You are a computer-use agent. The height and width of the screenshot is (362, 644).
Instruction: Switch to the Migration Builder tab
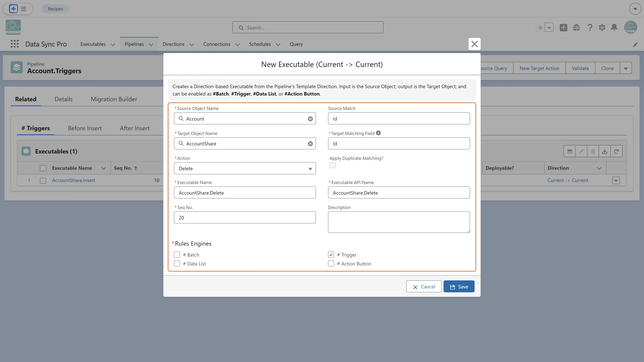click(x=114, y=99)
